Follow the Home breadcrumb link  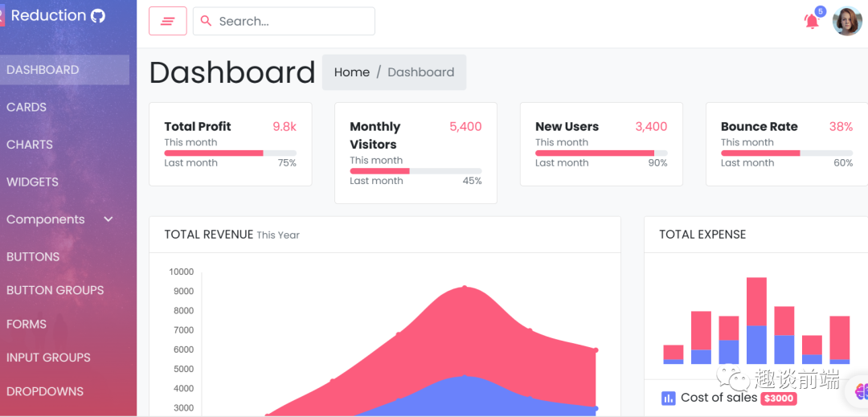(352, 72)
